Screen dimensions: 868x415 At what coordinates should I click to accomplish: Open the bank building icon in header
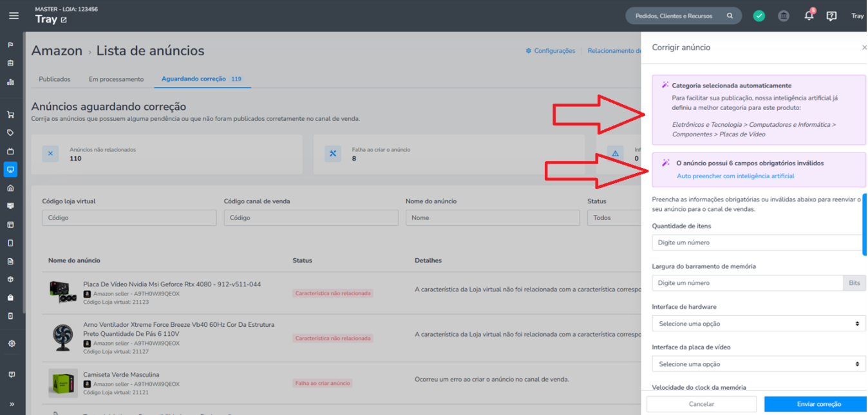(x=784, y=16)
